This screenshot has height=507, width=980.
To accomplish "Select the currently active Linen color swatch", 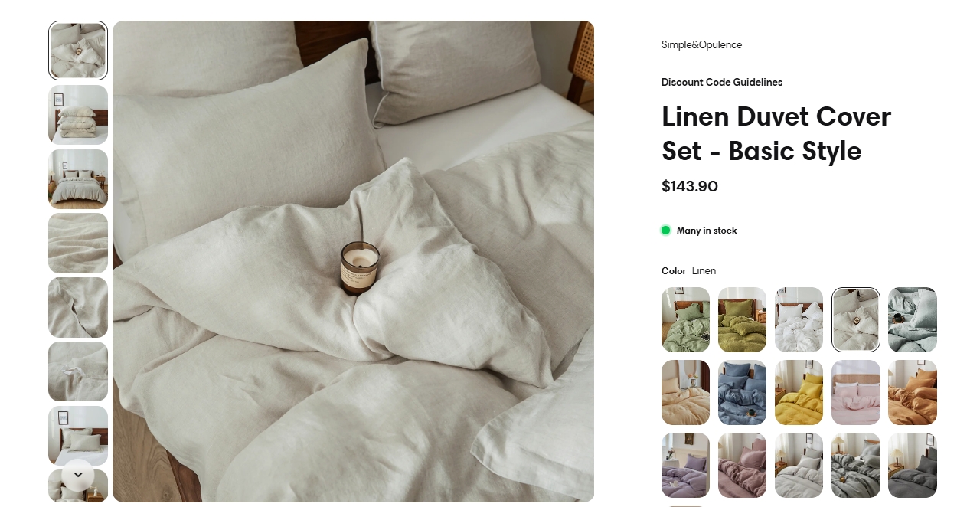I will (856, 319).
